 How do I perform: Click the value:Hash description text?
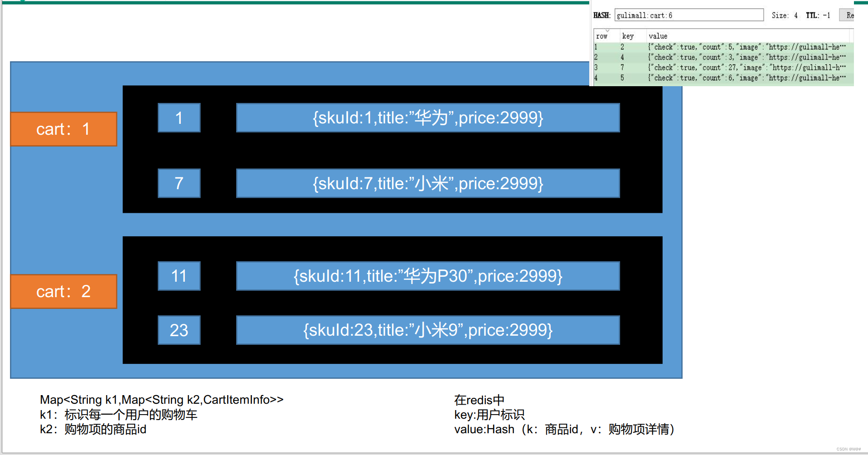coord(564,429)
